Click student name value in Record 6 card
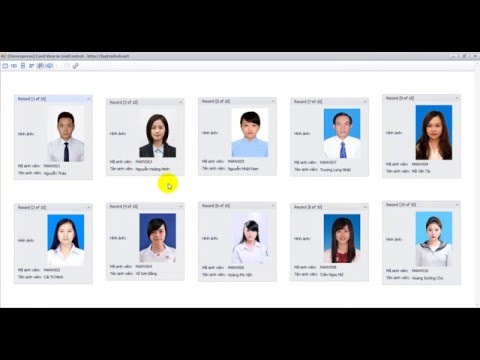Screen dimensions: 480x360 (240, 275)
